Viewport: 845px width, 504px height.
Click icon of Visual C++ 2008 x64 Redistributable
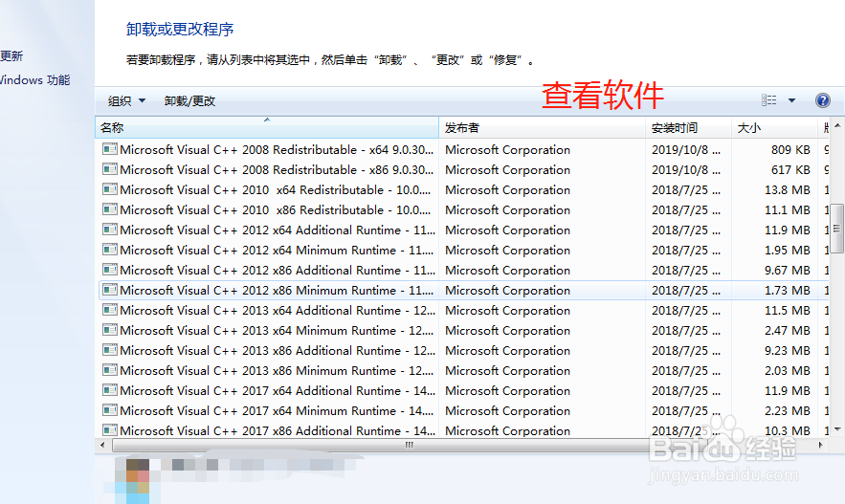click(x=110, y=149)
